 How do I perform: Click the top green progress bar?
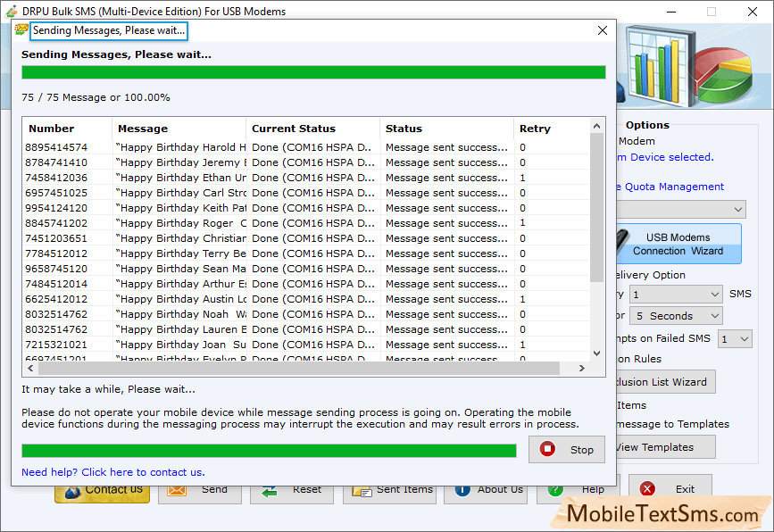coord(313,72)
